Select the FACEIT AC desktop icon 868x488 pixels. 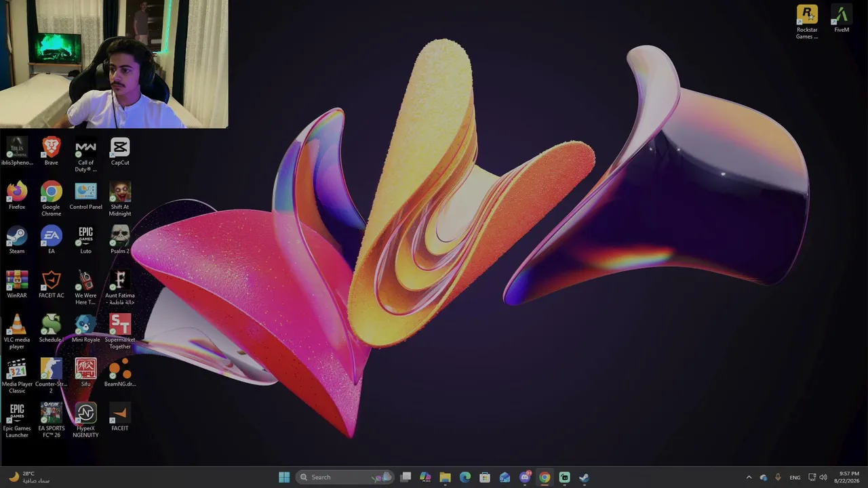pos(51,285)
